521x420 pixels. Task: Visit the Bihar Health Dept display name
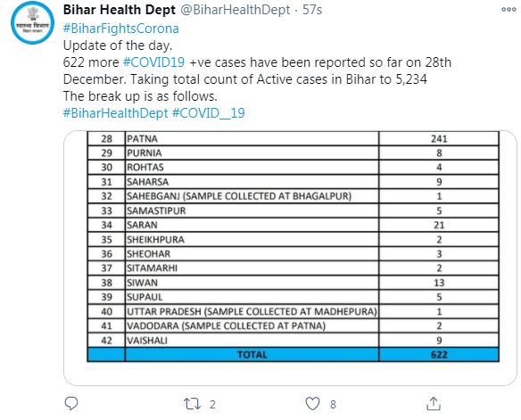coord(120,10)
